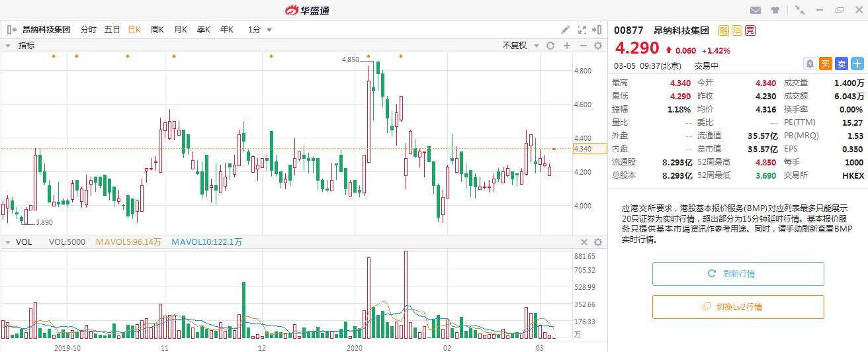
Task: Click the 成交额 value 6.043万
Action: tap(849, 96)
